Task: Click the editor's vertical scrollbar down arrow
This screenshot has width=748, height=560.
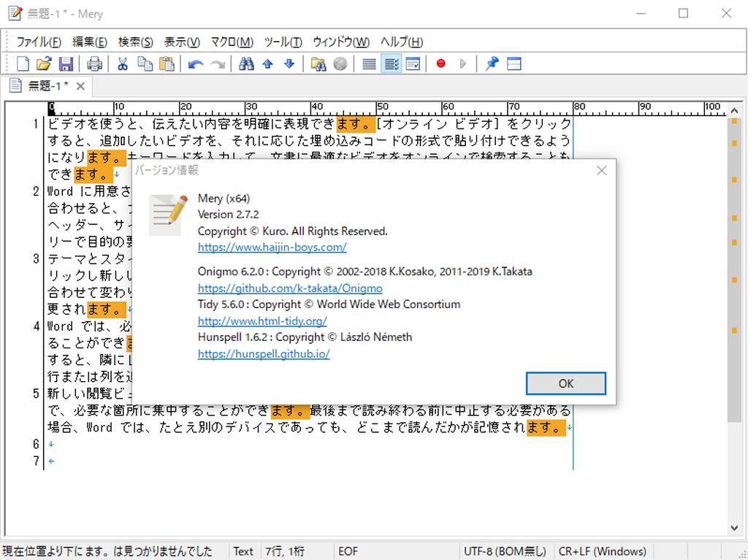Action: point(734,528)
